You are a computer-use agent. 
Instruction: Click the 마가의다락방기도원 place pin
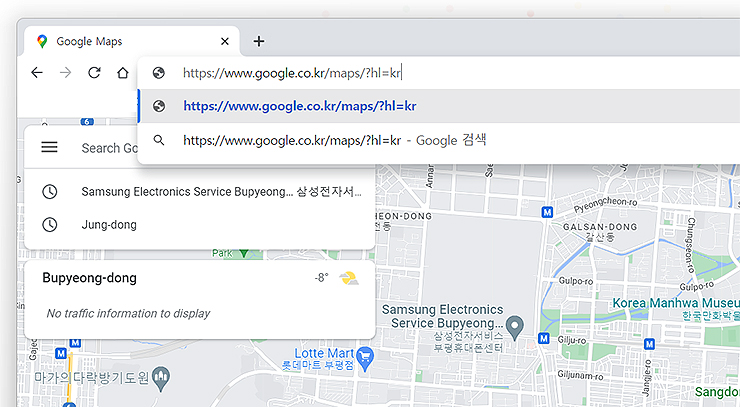click(161, 379)
